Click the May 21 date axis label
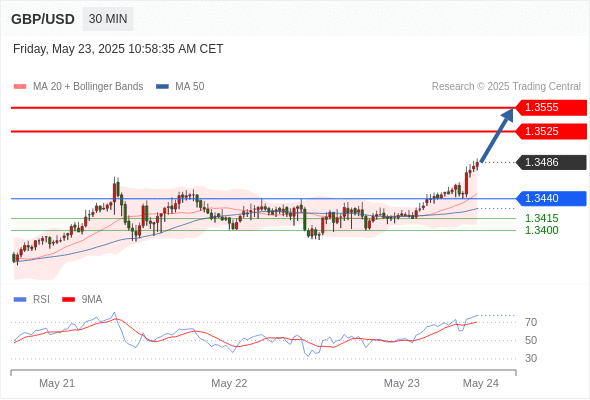This screenshot has width=590, height=400. [57, 383]
